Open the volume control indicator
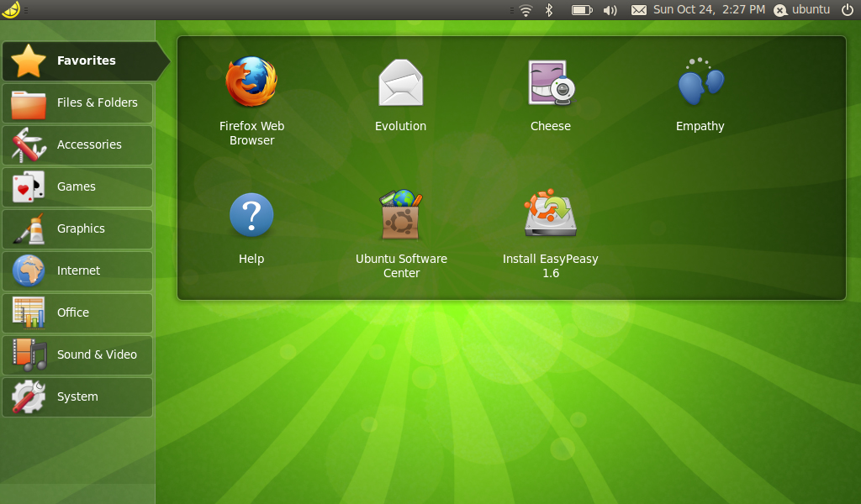The width and height of the screenshot is (861, 504). pyautogui.click(x=610, y=10)
